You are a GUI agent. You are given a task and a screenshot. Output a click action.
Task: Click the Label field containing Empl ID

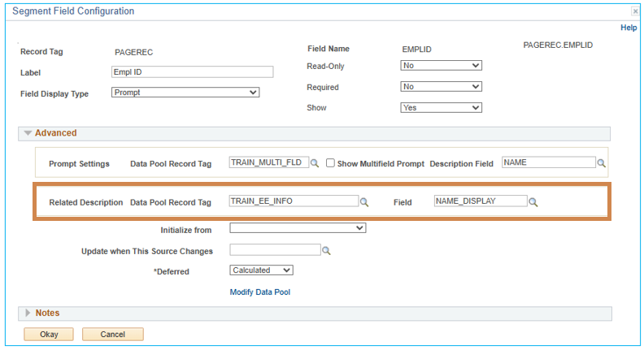point(192,71)
